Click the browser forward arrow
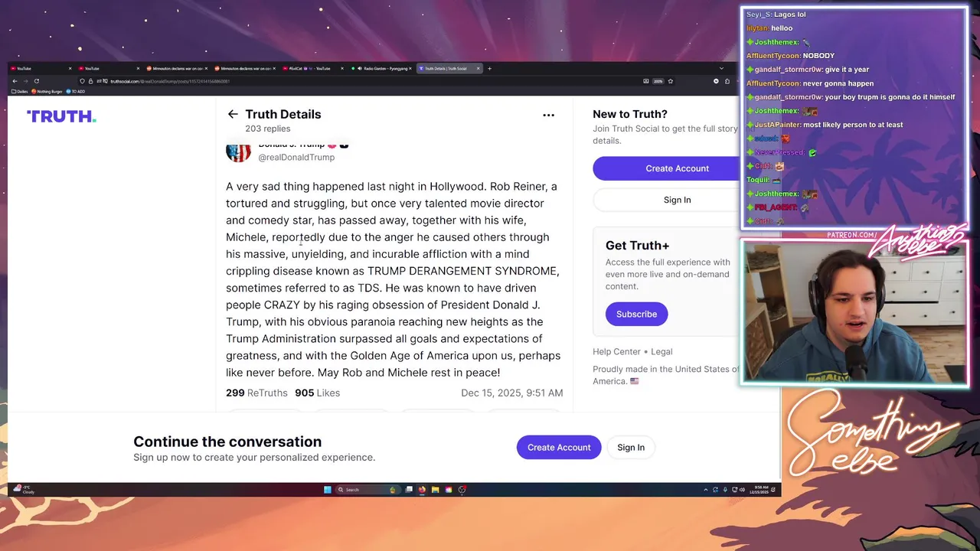Image resolution: width=980 pixels, height=551 pixels. [25, 81]
